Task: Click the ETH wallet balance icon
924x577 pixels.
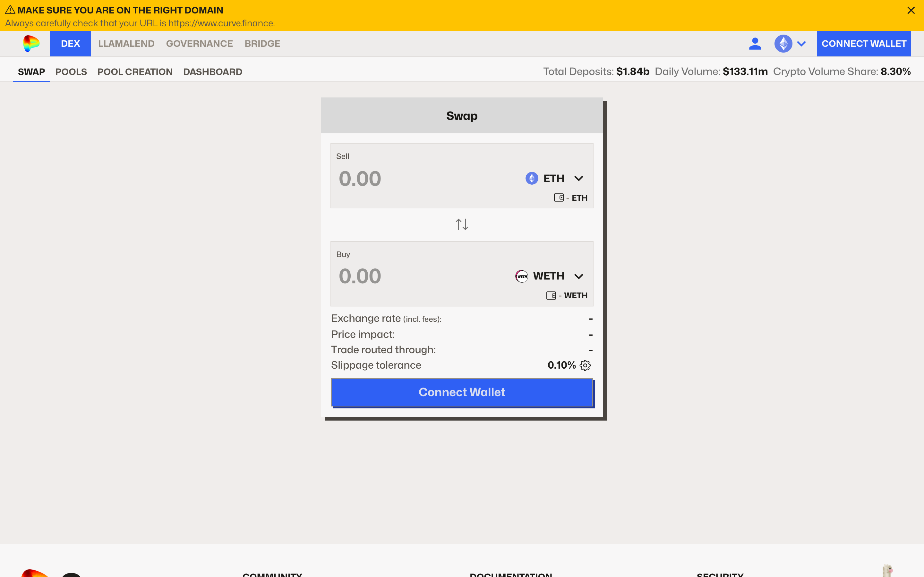Action: point(559,198)
